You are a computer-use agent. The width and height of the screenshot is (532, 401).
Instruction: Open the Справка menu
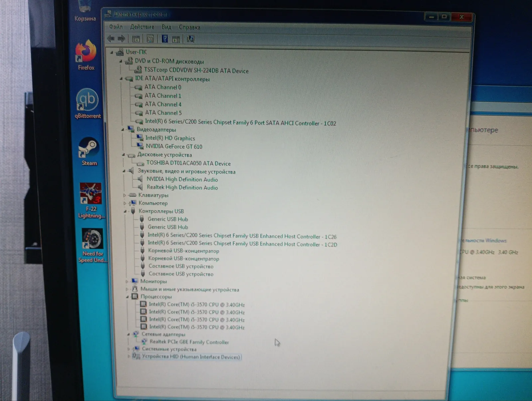click(x=190, y=27)
